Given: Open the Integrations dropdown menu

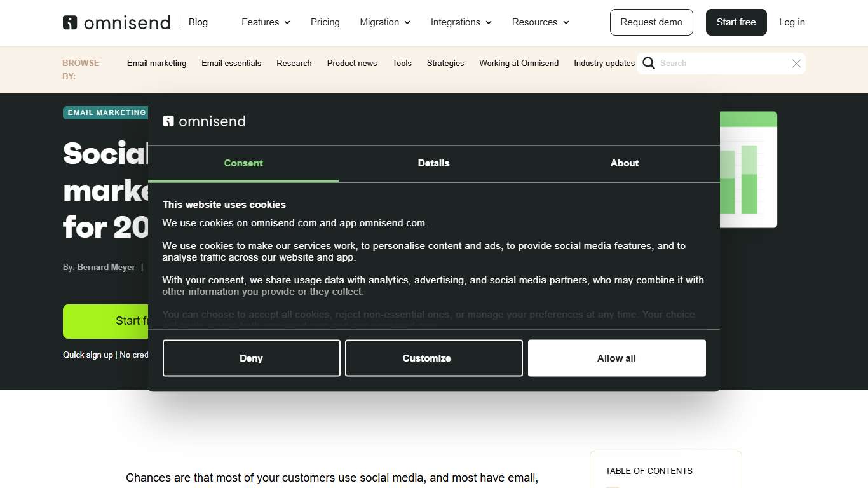Looking at the screenshot, I should click(461, 22).
